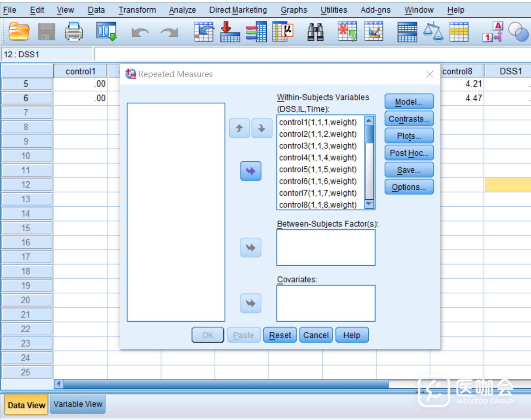This screenshot has width=531, height=420.
Task: Move selected variable up with arrow button
Action: coord(239,129)
